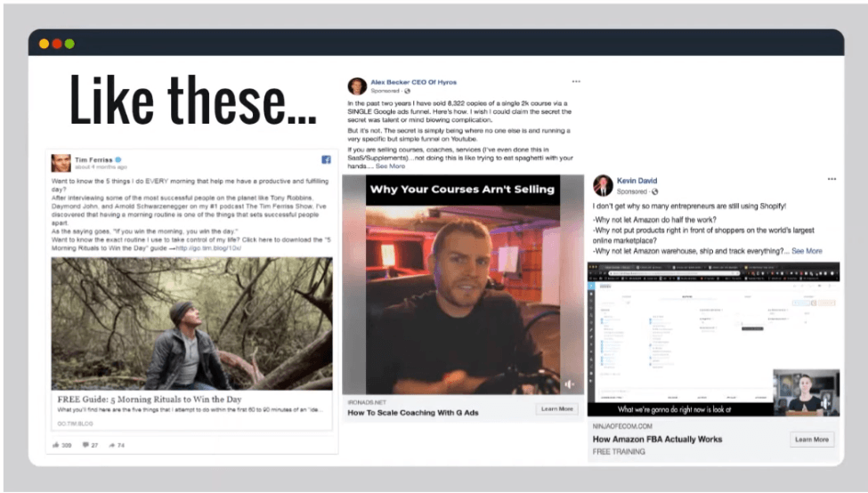Click globe icon beside Alex Becker Sponsored

click(408, 91)
